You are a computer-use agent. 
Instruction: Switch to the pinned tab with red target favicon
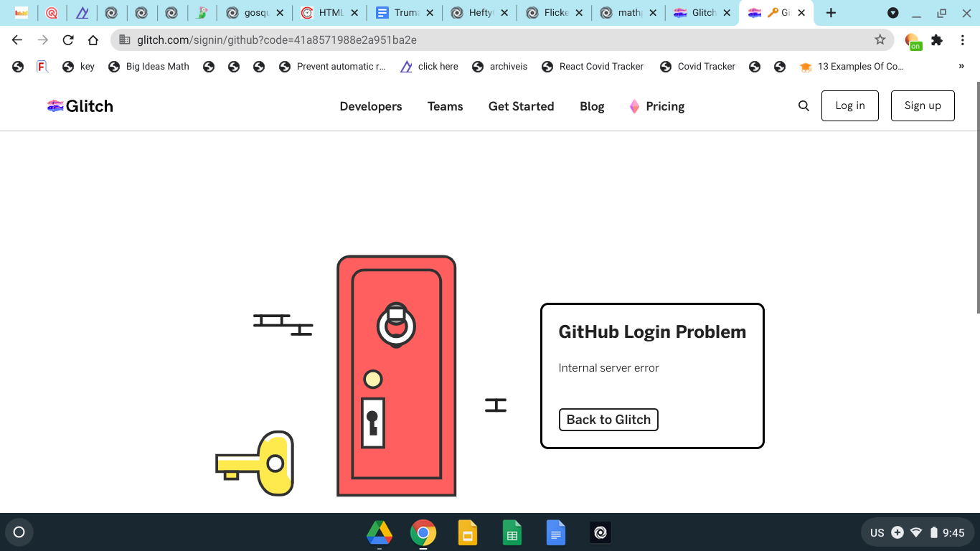pyautogui.click(x=51, y=13)
